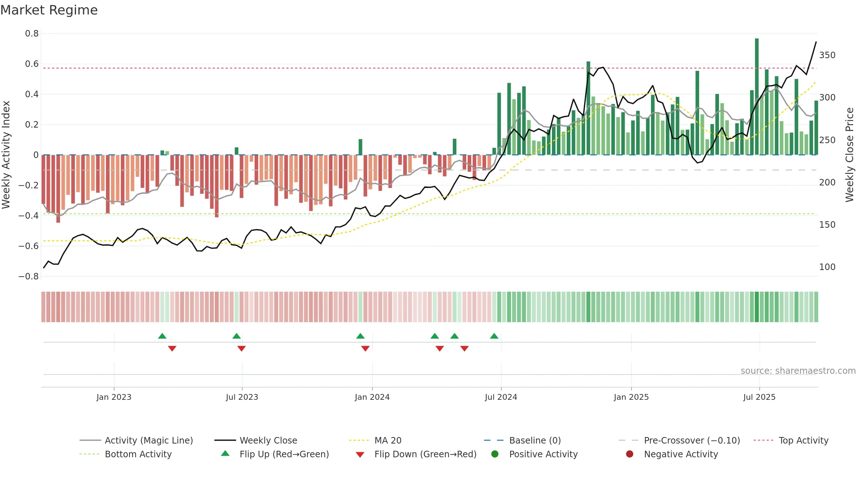
Task: Click the flip-down triangle marker just before Jan 2024
Action: tap(365, 348)
